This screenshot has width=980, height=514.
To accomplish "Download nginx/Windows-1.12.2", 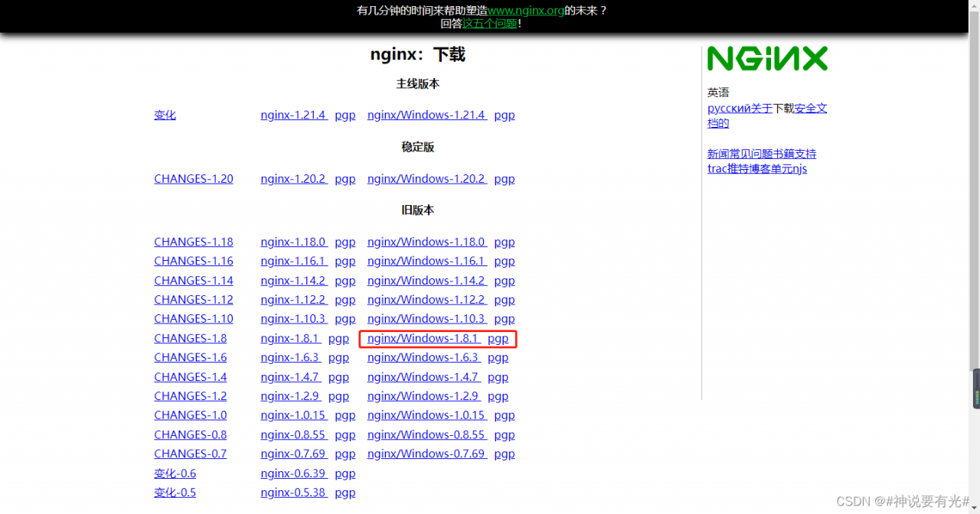I will 427,300.
